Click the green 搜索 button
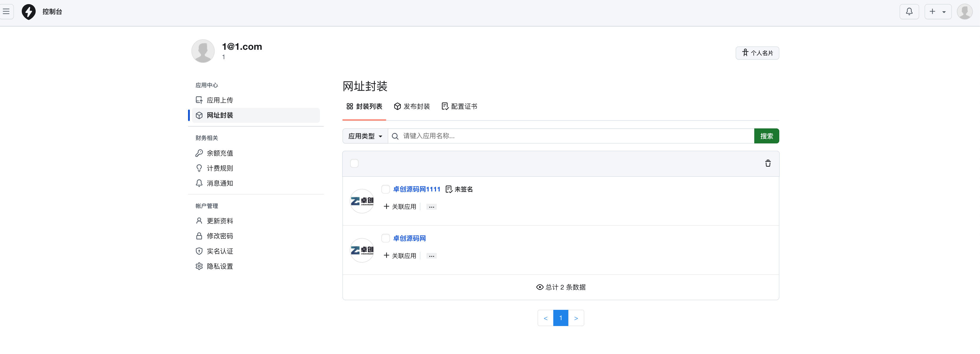Image resolution: width=980 pixels, height=354 pixels. pyautogui.click(x=766, y=136)
